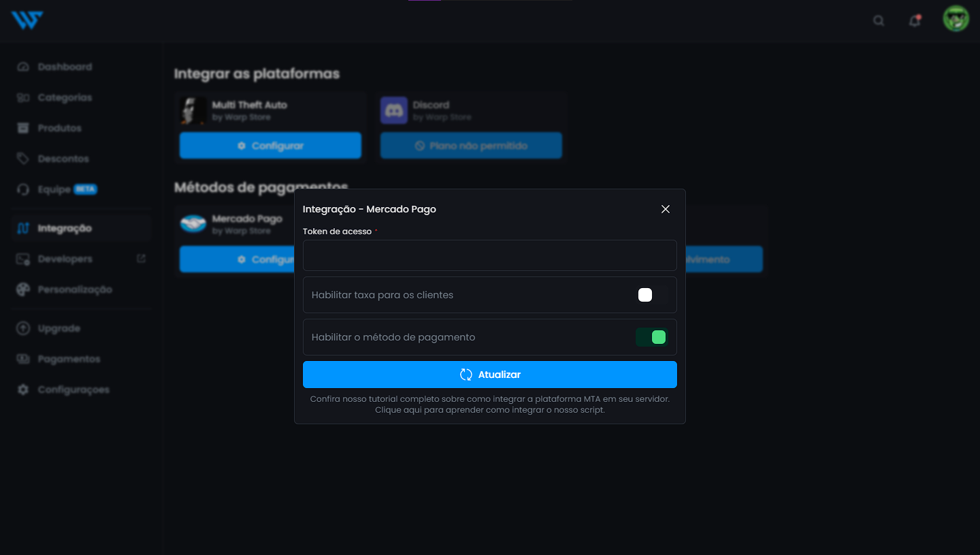Viewport: 980px width, 555px height.
Task: Click the Mercado Pago handshake logo
Action: (193, 223)
